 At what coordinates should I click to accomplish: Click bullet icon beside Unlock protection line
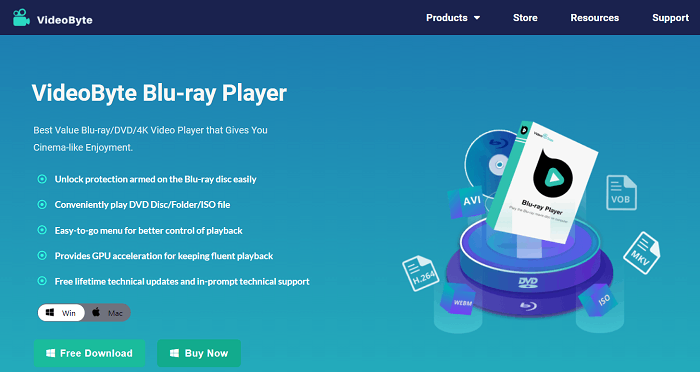point(42,179)
